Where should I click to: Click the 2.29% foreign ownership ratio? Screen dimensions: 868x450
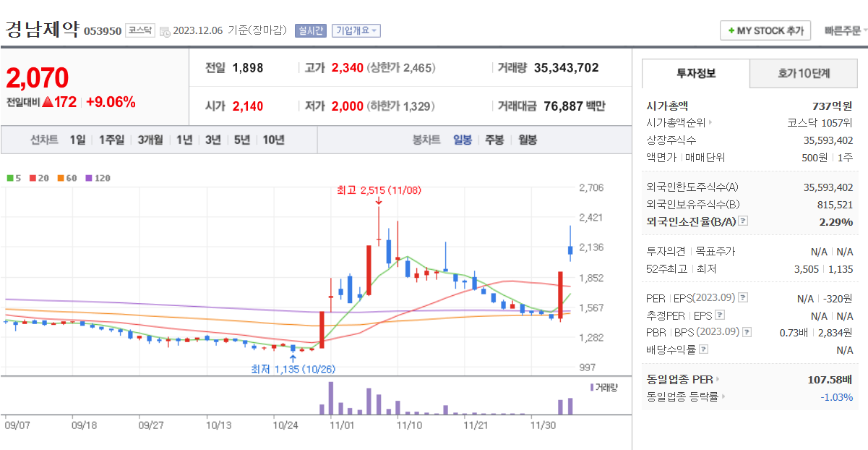[835, 222]
